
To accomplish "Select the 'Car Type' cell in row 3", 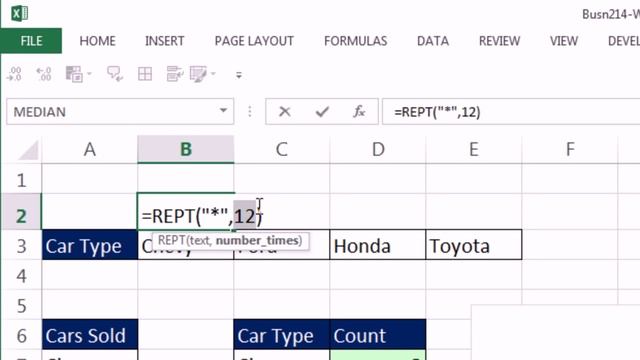I will tap(90, 246).
